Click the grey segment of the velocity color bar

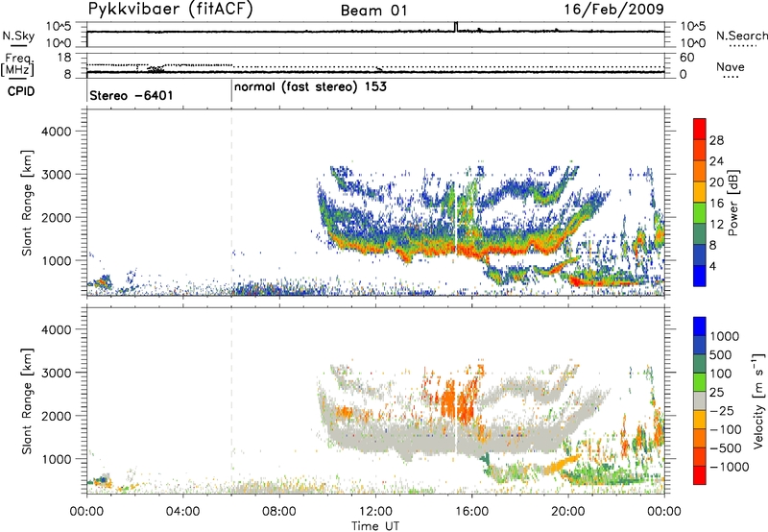700,401
